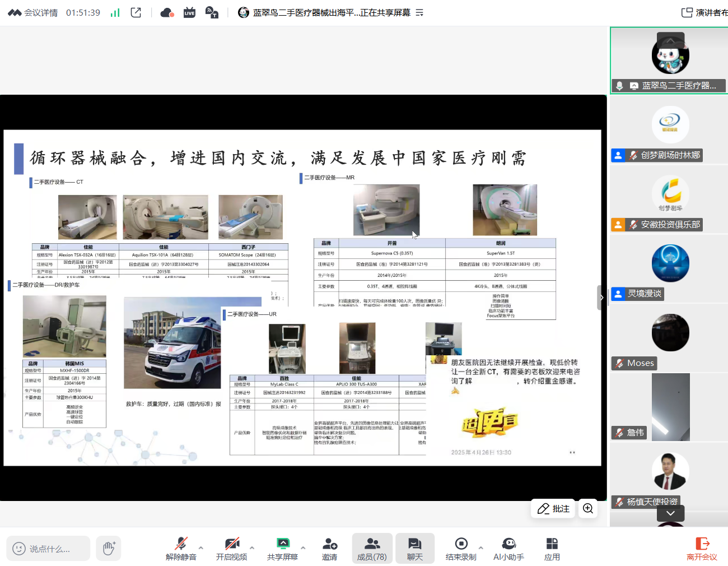Open meeting details cloud icon
The width and height of the screenshot is (728, 566).
[x=15, y=13]
